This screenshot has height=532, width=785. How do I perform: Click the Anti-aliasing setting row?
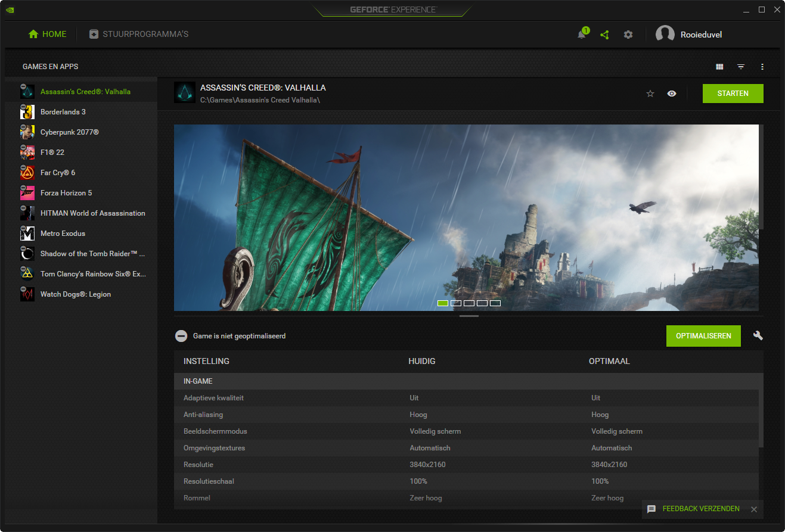pyautogui.click(x=466, y=415)
